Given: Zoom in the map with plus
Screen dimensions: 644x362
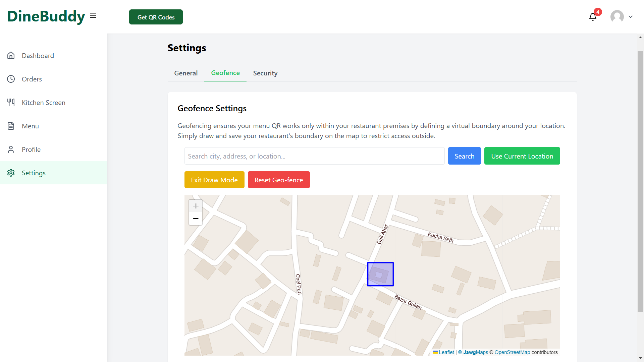Looking at the screenshot, I should point(196,206).
